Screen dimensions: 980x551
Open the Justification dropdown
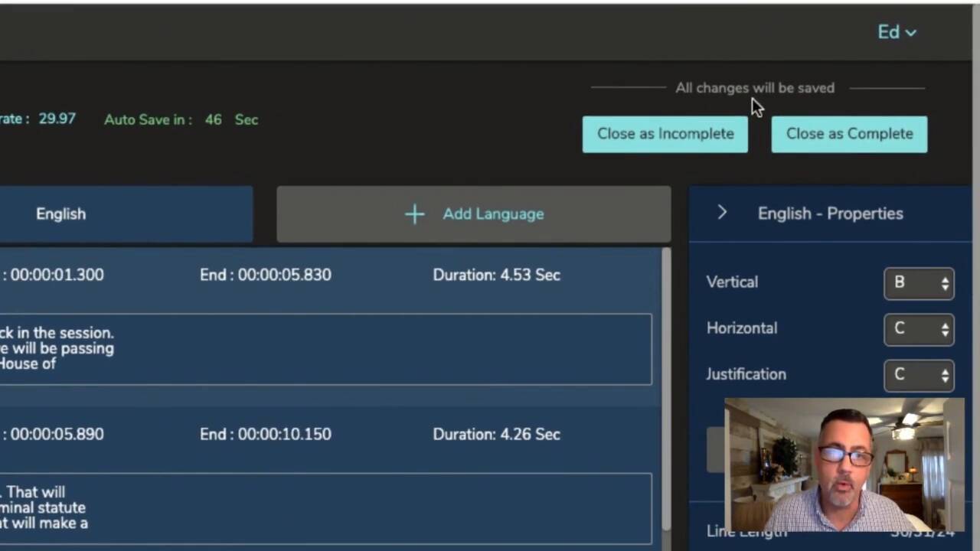pos(919,375)
